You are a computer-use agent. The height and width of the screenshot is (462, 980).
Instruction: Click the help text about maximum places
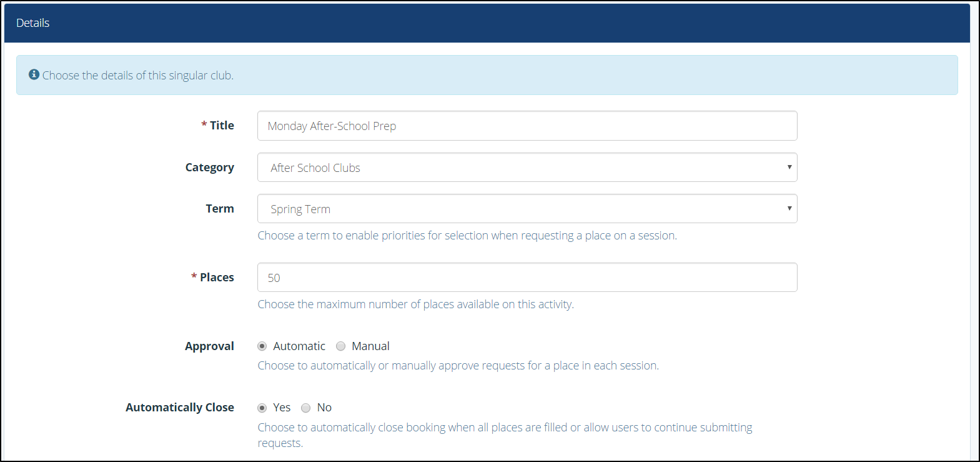[x=416, y=304]
